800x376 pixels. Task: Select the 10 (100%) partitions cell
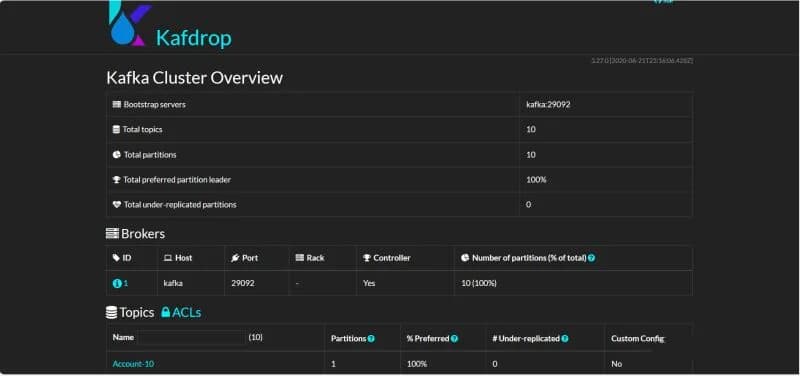pyautogui.click(x=479, y=283)
